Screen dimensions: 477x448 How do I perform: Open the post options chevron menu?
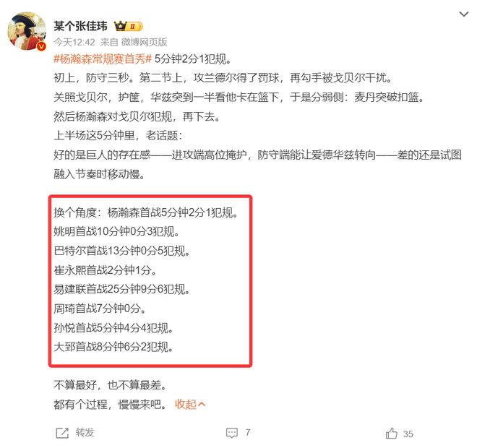pos(463,14)
